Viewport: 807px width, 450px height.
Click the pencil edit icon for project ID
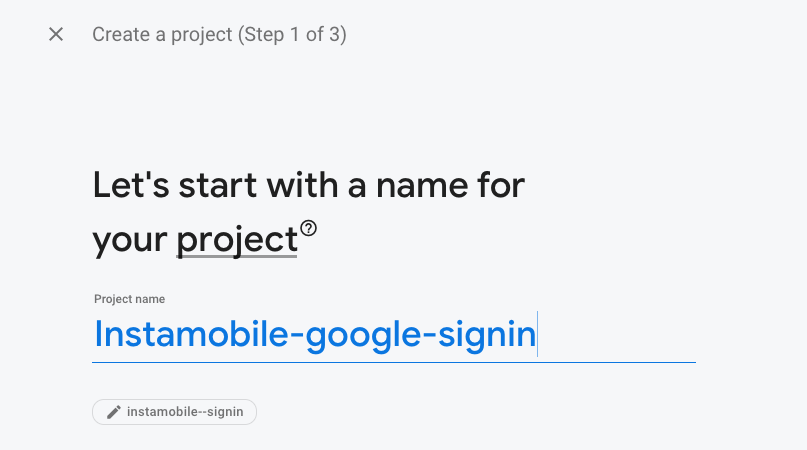click(x=114, y=412)
